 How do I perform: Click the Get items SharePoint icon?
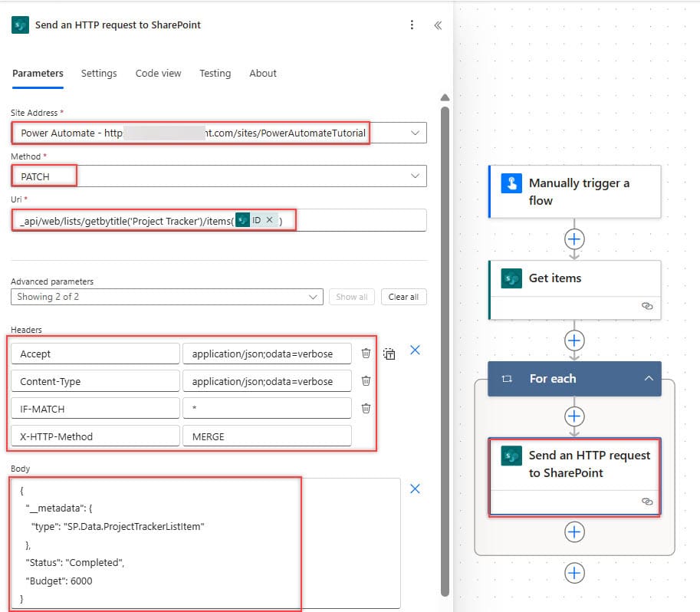[511, 278]
